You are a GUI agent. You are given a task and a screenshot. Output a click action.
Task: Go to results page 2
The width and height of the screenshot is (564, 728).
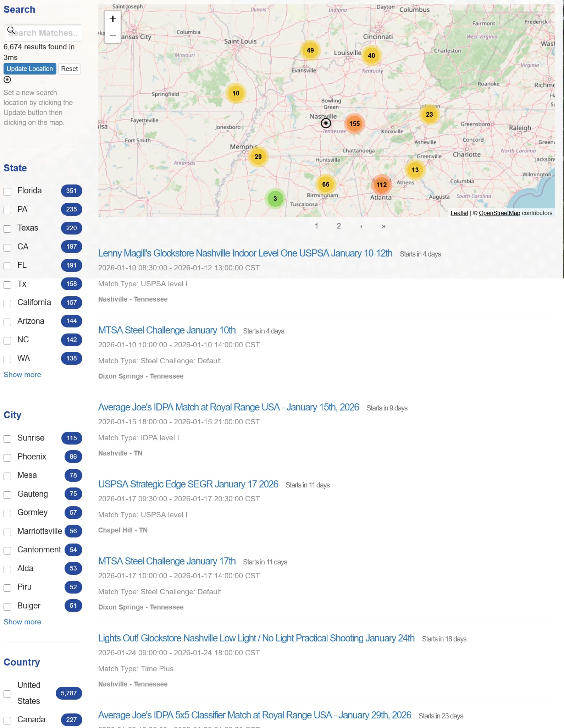coord(339,226)
